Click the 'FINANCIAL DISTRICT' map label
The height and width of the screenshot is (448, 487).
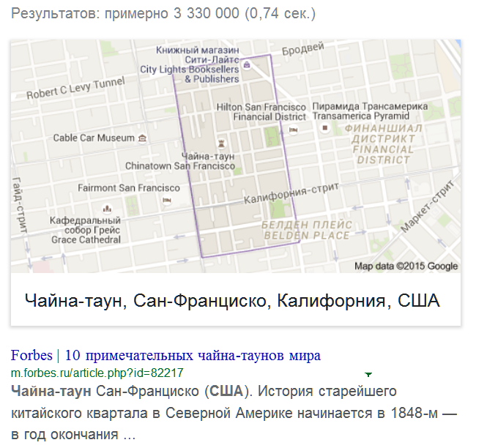pos(383,154)
